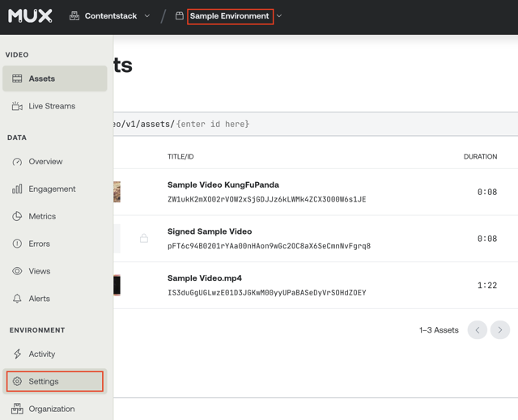Image resolution: width=518 pixels, height=420 pixels.
Task: Click the Engagement bar chart icon
Action: pos(17,189)
